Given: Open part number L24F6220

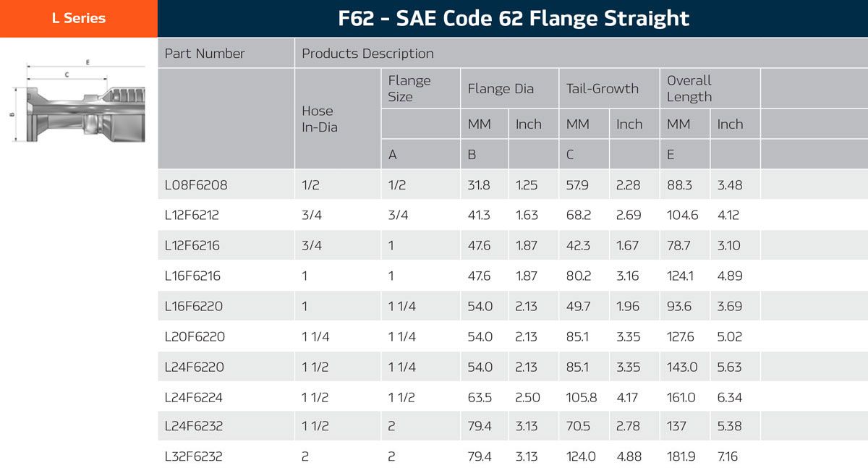Looking at the screenshot, I should pos(195,367).
